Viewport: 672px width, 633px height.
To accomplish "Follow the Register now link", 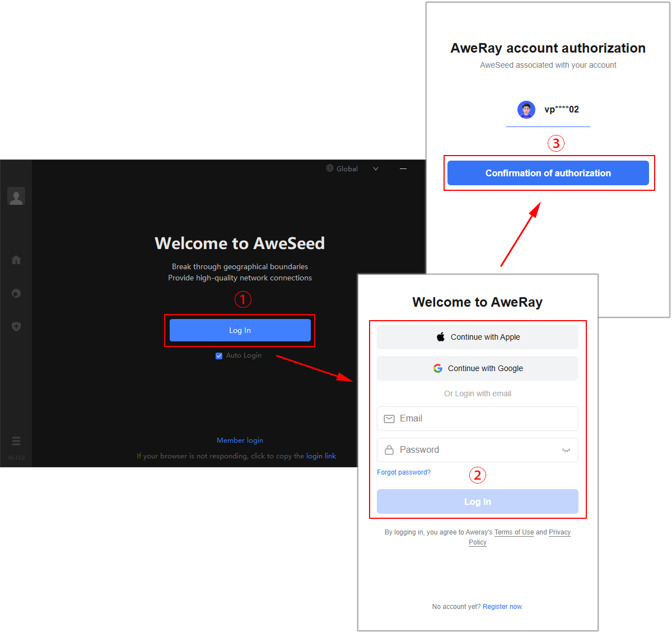I will click(x=503, y=607).
